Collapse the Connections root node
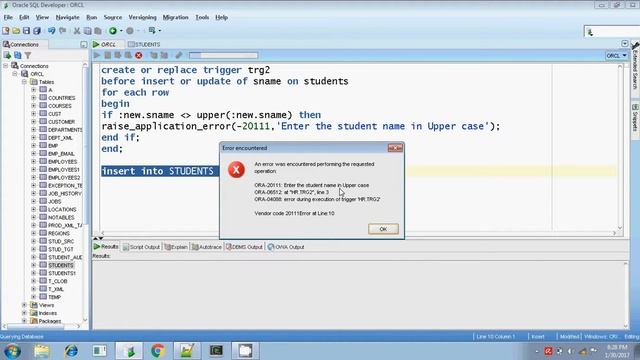The image size is (640, 360). coord(6,66)
